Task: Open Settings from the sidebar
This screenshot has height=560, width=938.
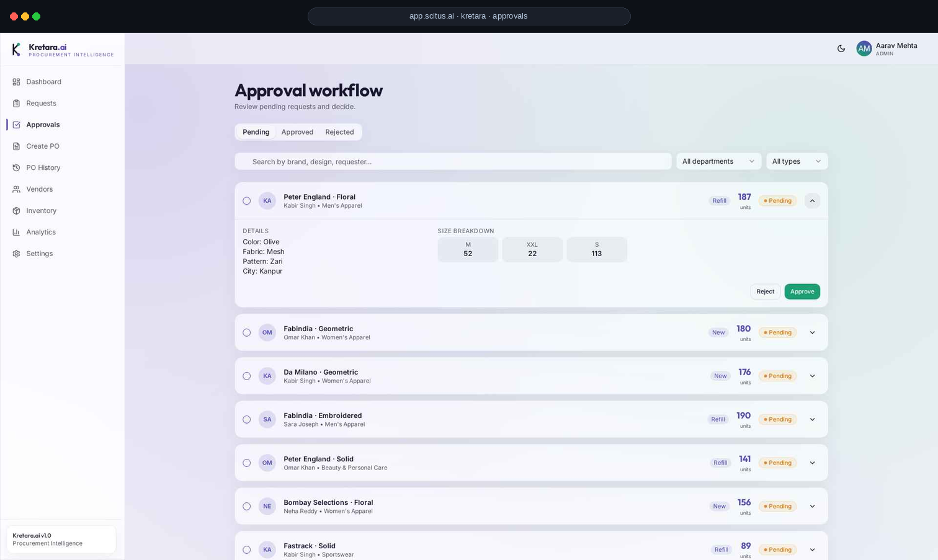Action: tap(62, 254)
